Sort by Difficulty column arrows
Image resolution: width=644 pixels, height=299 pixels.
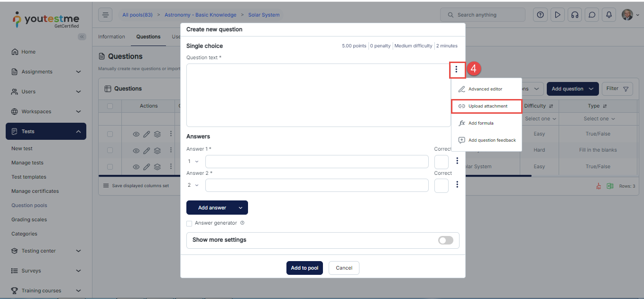point(551,106)
